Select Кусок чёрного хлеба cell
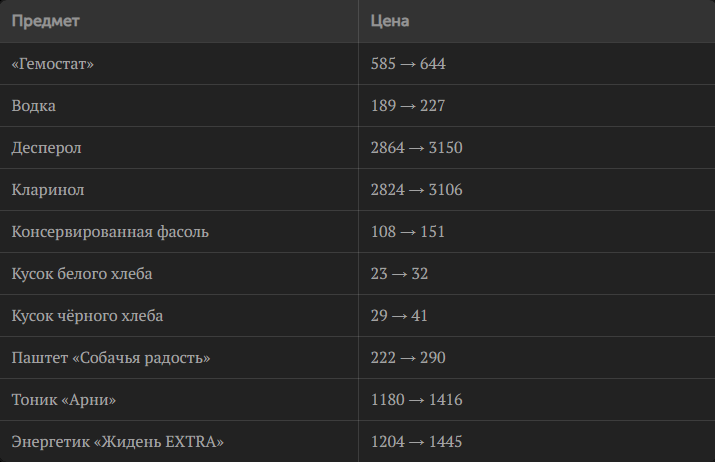The height and width of the screenshot is (462, 715). point(87,316)
